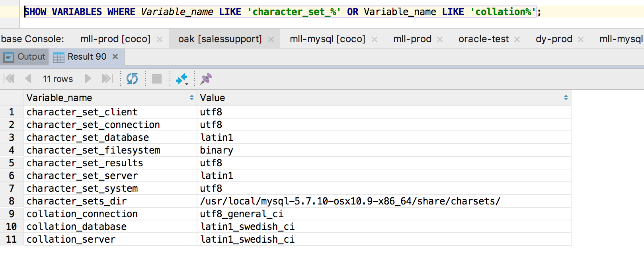Open the compare-with dropdown icon
The image size is (644, 257).
[182, 79]
